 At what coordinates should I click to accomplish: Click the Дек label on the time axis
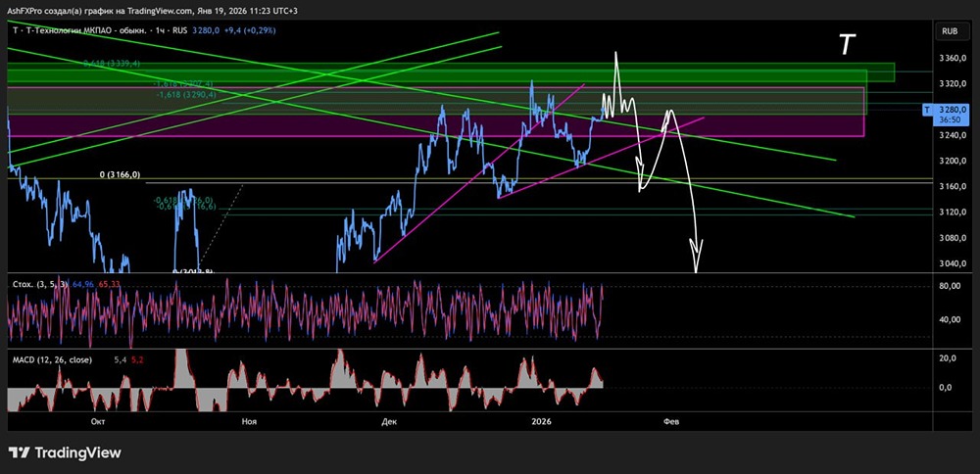(389, 422)
